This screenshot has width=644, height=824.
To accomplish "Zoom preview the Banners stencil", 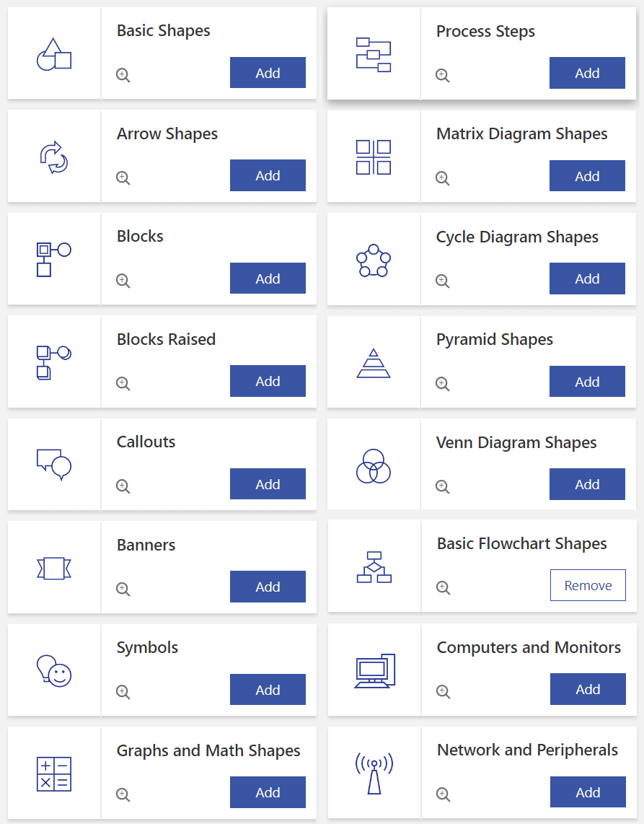I will pyautogui.click(x=123, y=589).
